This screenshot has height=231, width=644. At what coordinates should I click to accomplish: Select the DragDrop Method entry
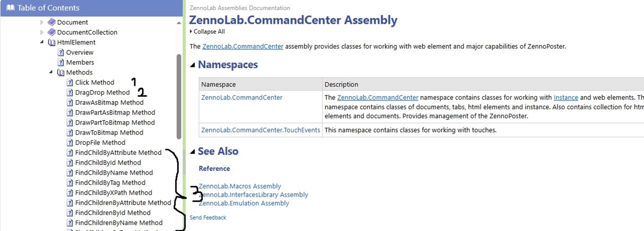point(102,92)
